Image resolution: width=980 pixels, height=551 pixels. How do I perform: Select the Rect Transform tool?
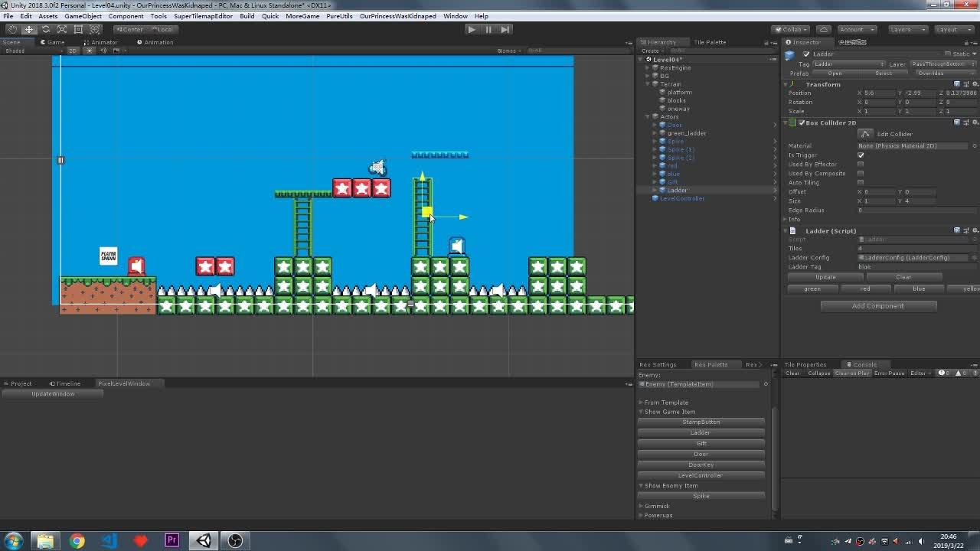tap(78, 29)
